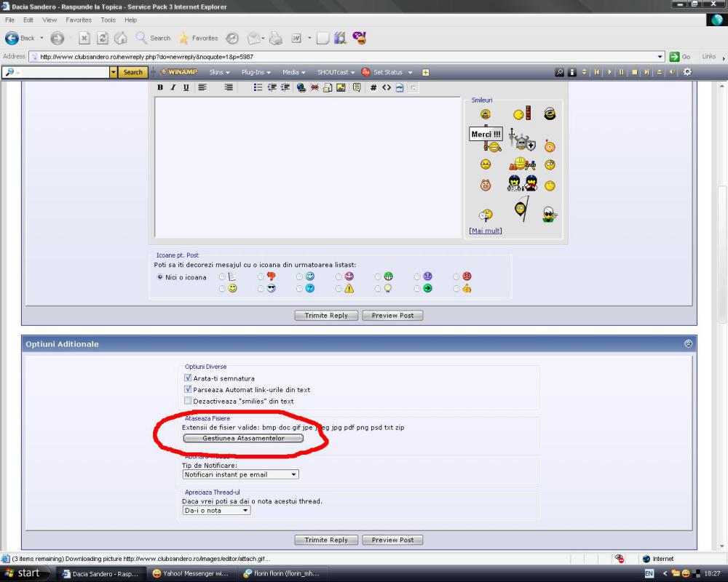Open the Tools menu
The height and width of the screenshot is (582, 728).
click(x=108, y=20)
